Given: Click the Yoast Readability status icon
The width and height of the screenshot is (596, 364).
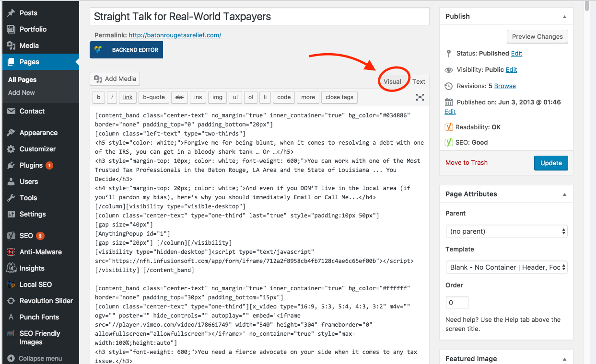Looking at the screenshot, I should pyautogui.click(x=449, y=127).
